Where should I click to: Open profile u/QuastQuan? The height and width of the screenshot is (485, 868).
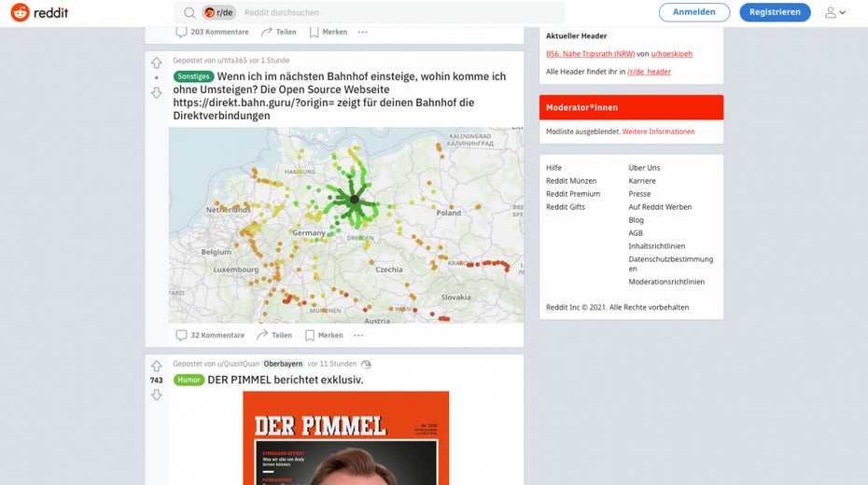(238, 364)
